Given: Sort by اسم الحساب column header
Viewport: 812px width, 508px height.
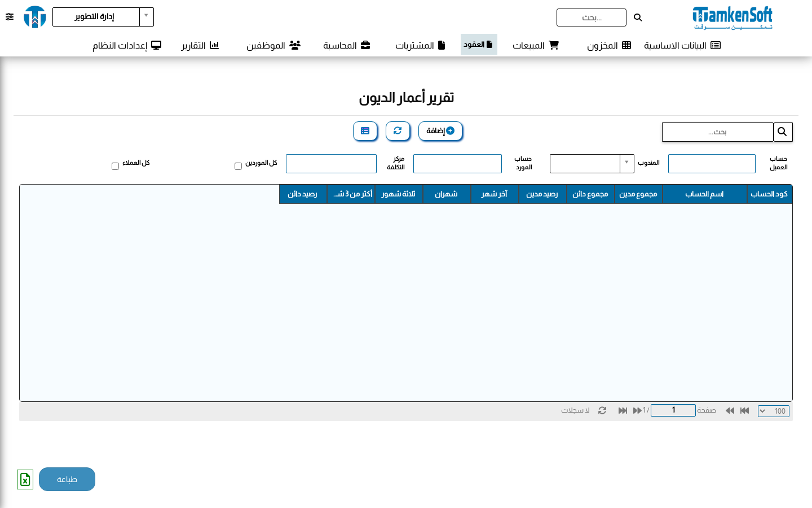Looking at the screenshot, I should [704, 194].
